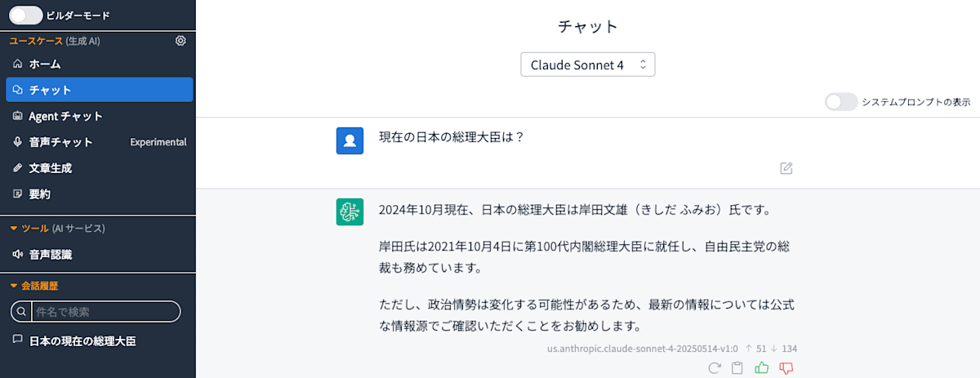Open 音声チャット Experimental page
980x378 pixels.
61,142
